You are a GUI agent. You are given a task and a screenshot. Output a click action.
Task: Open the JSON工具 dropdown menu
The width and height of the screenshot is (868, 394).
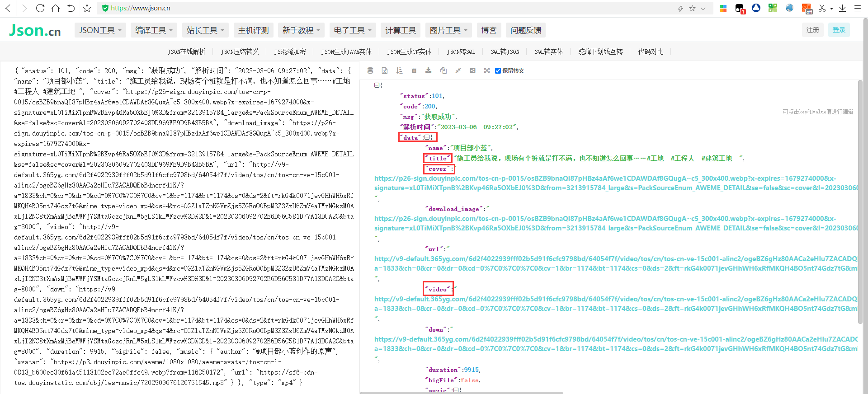(100, 30)
